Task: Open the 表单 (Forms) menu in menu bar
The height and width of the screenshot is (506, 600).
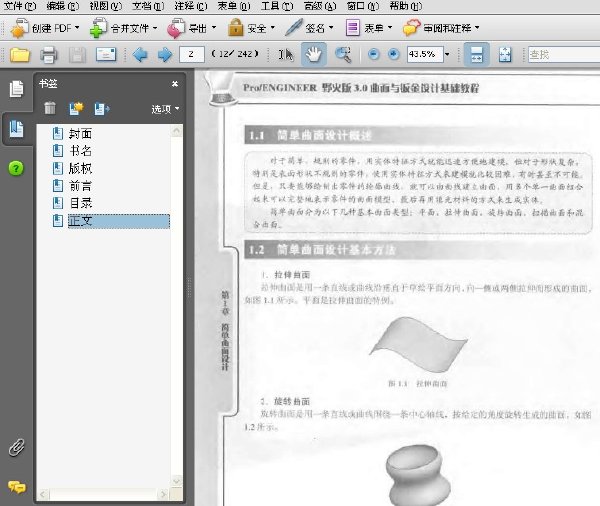Action: (234, 6)
